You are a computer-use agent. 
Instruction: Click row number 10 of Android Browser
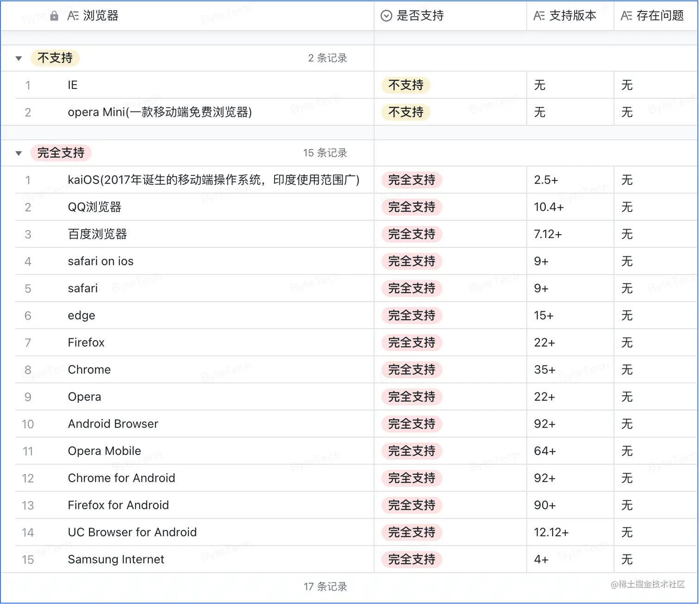[x=28, y=424]
